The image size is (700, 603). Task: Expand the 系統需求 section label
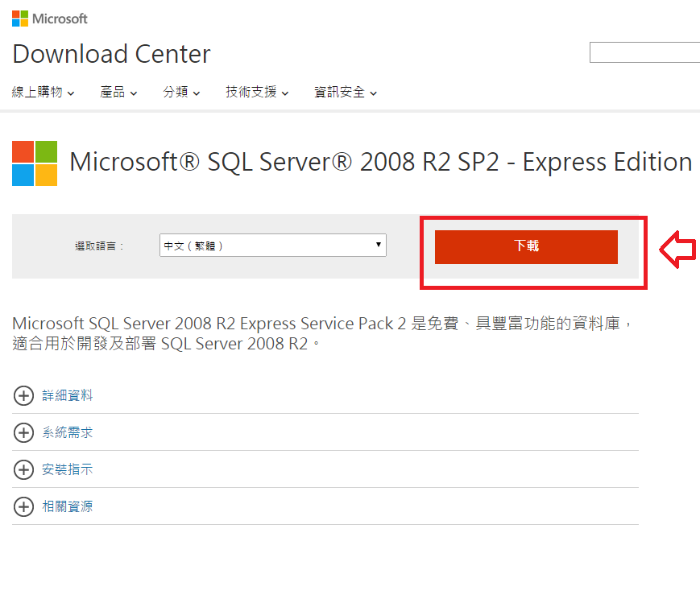(68, 432)
